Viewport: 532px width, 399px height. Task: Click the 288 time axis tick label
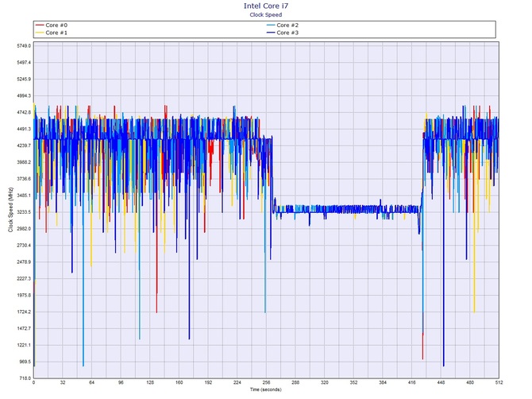295,382
